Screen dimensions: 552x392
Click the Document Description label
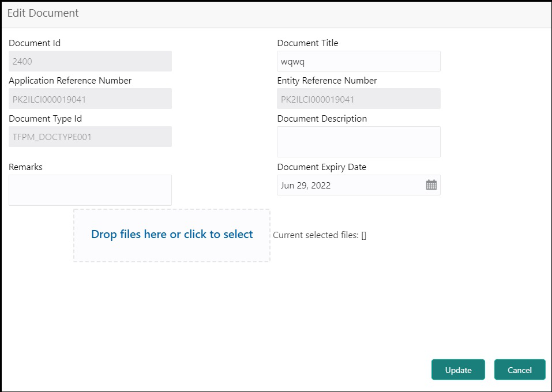click(x=322, y=119)
